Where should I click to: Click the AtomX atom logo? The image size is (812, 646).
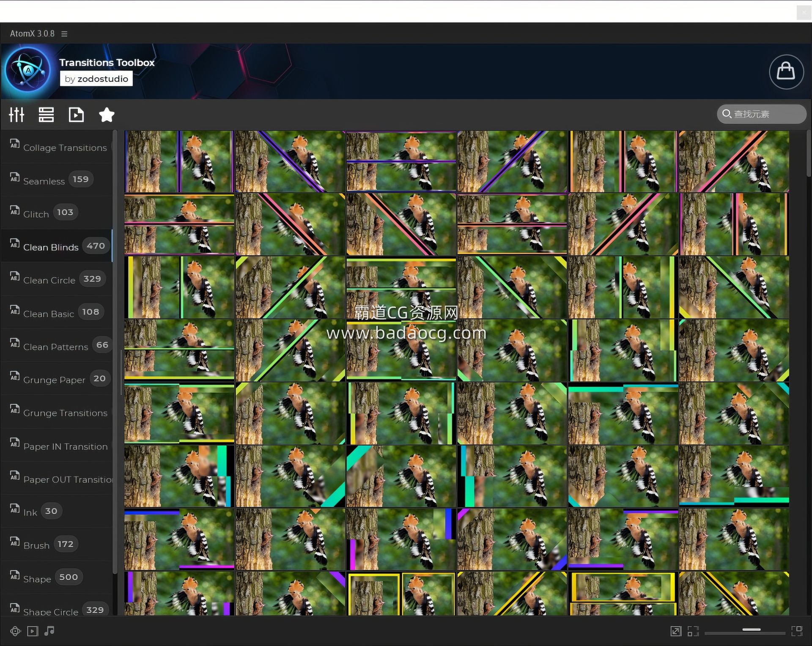pyautogui.click(x=28, y=70)
